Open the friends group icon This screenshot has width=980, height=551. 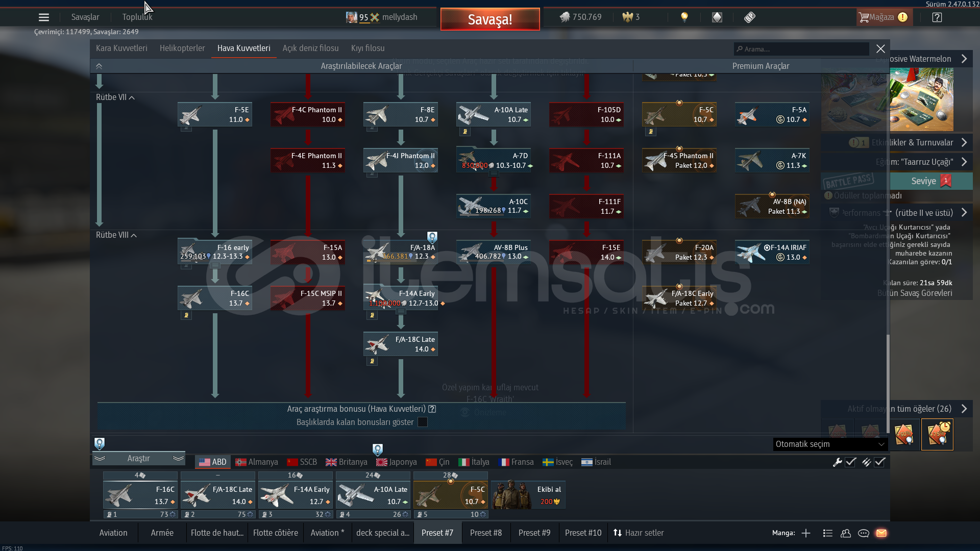coord(846,533)
